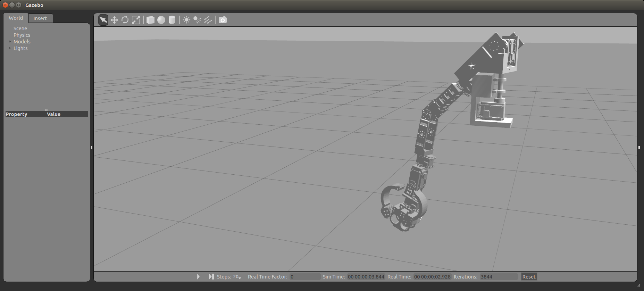Select the Lights tree item
Image resolution: width=644 pixels, height=291 pixels.
(20, 48)
